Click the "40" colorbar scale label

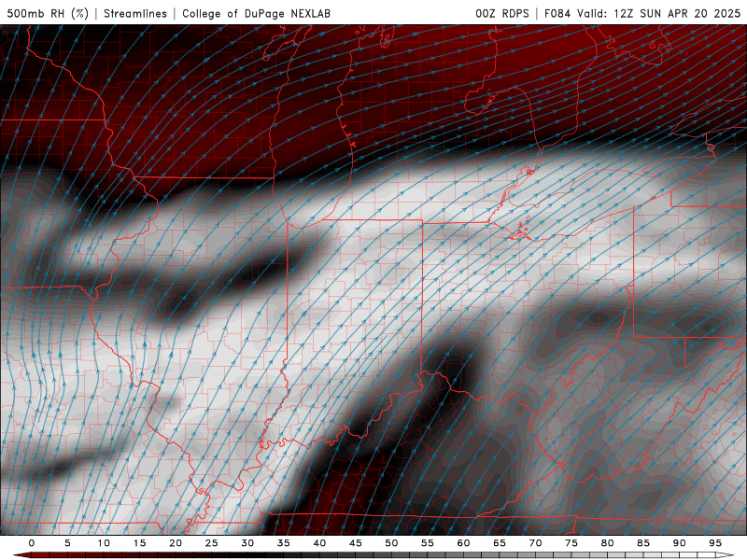[319, 543]
